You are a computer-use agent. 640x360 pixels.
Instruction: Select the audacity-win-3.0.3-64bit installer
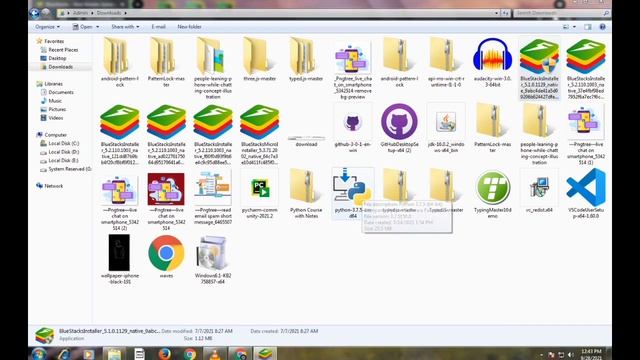point(492,62)
